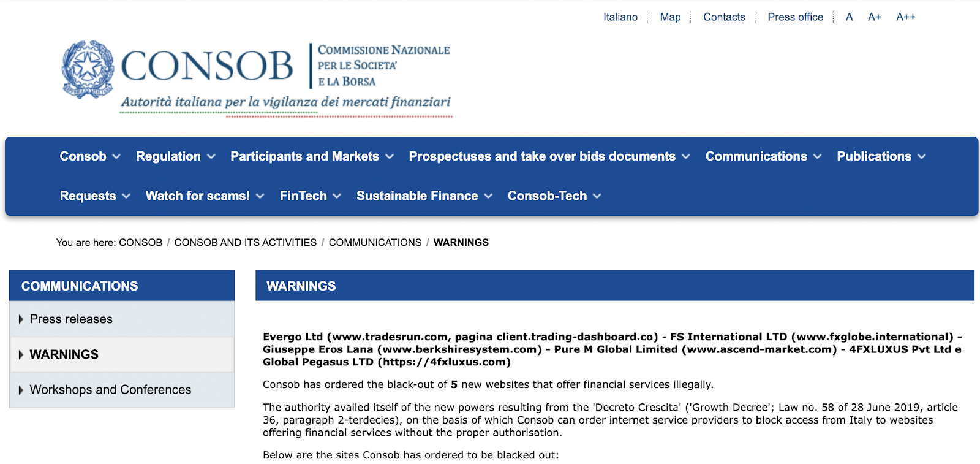
Task: Open the COMMUNICATIONS breadcrumb link
Action: [x=375, y=243]
